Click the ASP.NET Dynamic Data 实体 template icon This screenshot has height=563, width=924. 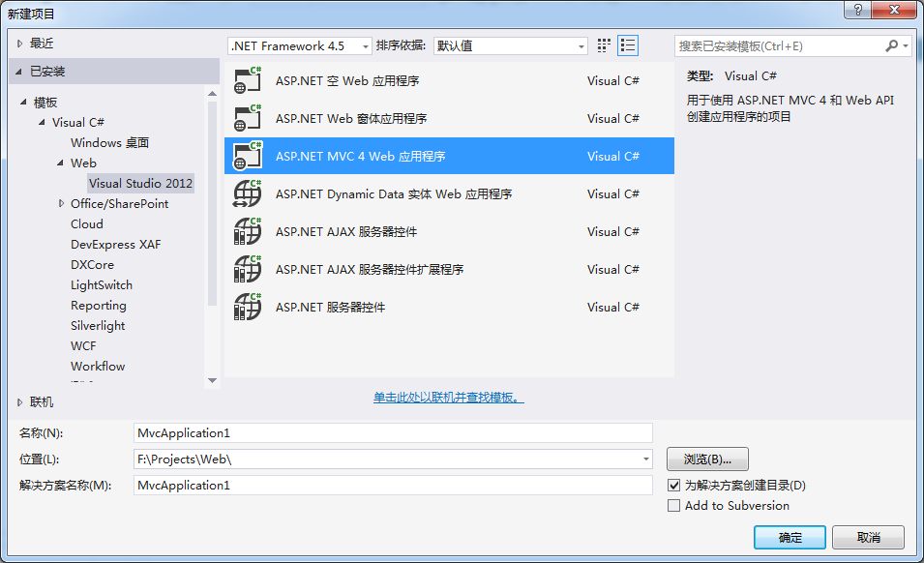pos(248,193)
